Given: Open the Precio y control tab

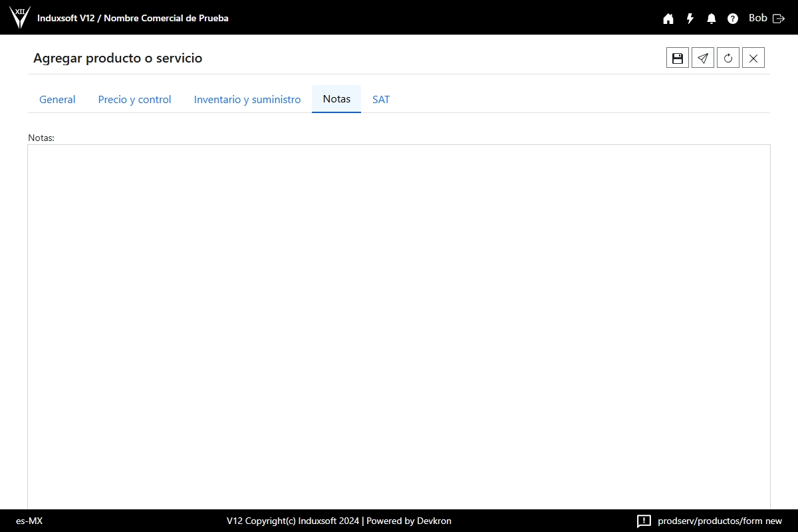Looking at the screenshot, I should [x=134, y=99].
